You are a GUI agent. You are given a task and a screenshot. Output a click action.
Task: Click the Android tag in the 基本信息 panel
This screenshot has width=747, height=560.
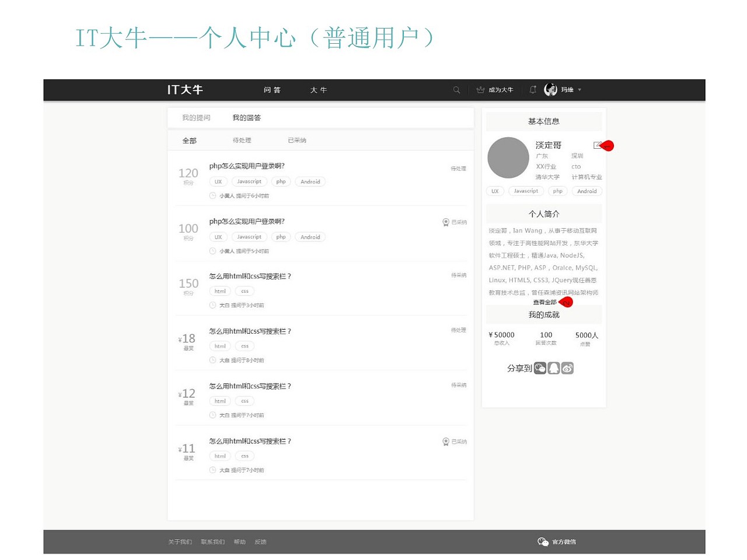[x=587, y=191]
